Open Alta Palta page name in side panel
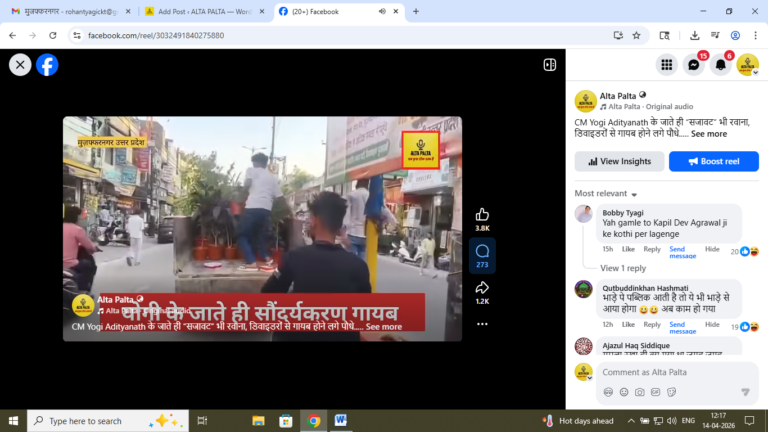The image size is (768, 432). pyautogui.click(x=618, y=96)
